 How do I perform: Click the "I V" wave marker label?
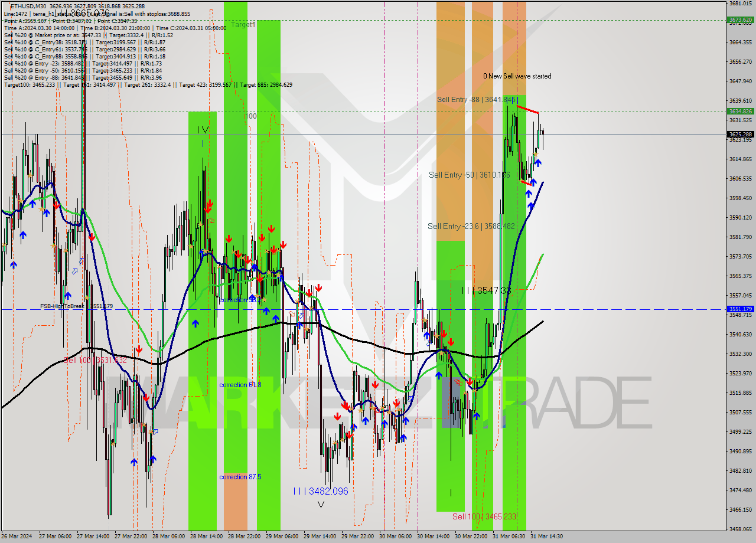click(203, 130)
